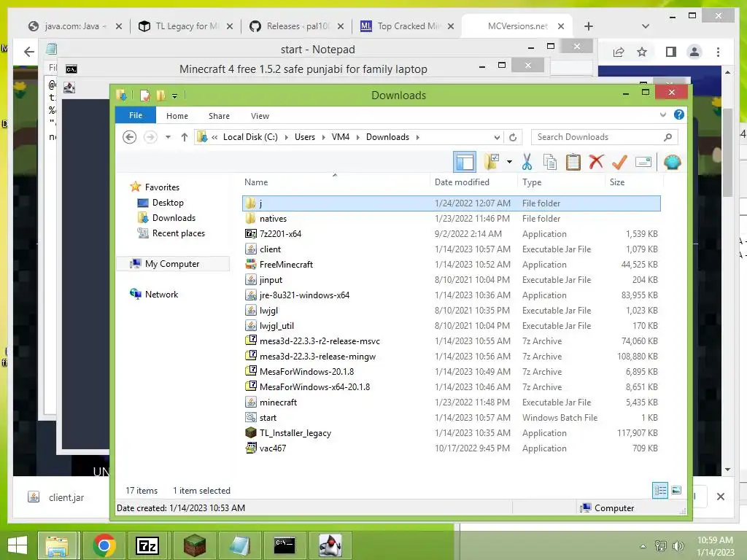The width and height of the screenshot is (747, 560).
Task: Select Downloads in Favorites sidebar
Action: point(174,217)
